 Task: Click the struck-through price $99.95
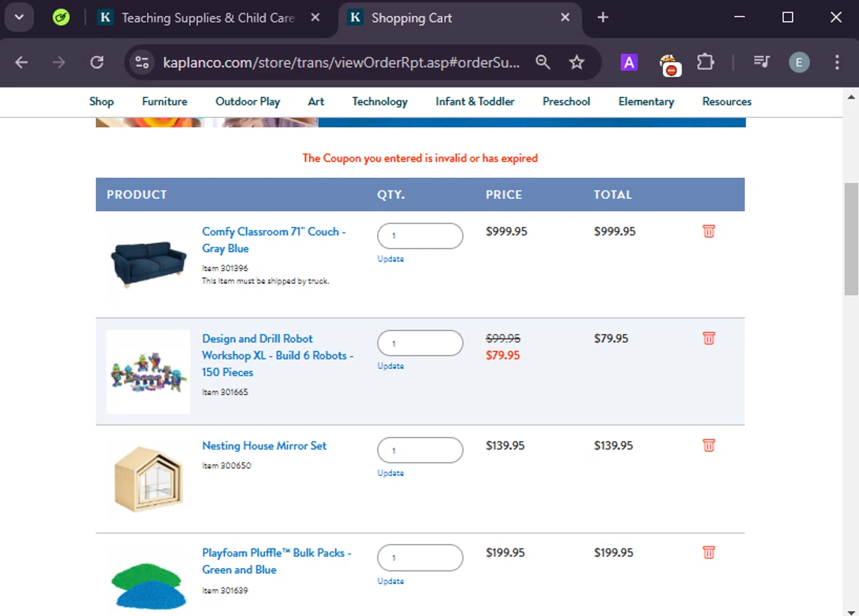click(x=503, y=338)
